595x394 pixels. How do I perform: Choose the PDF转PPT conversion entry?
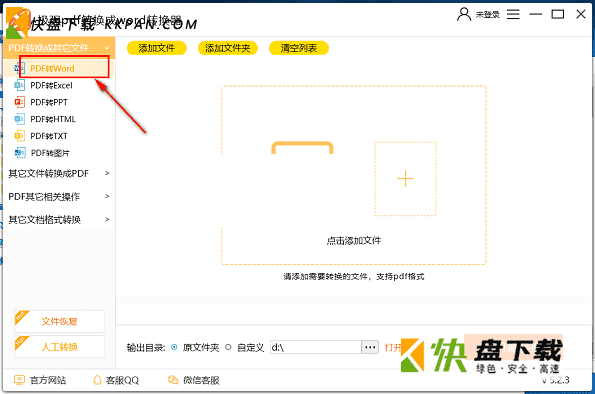[49, 102]
